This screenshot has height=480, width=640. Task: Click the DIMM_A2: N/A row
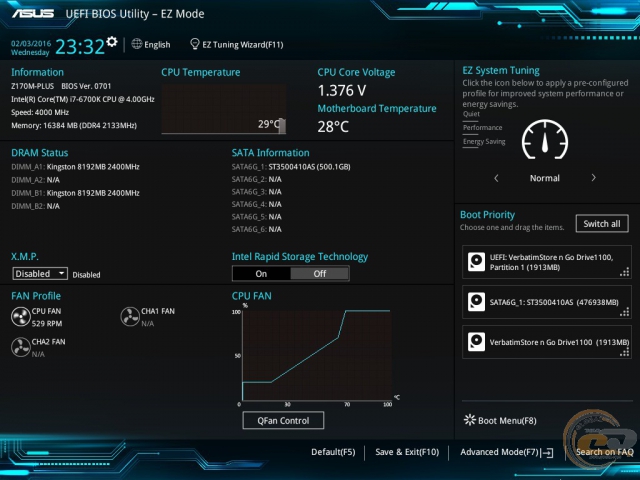click(36, 180)
